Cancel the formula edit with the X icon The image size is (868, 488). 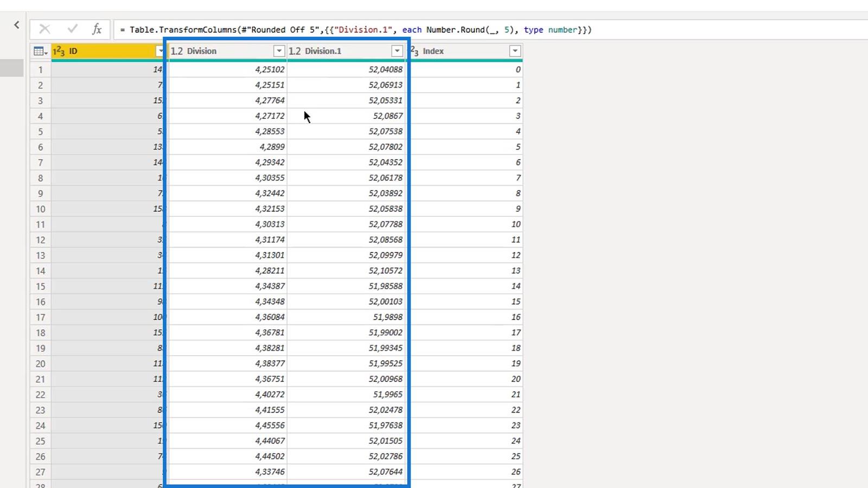(44, 29)
